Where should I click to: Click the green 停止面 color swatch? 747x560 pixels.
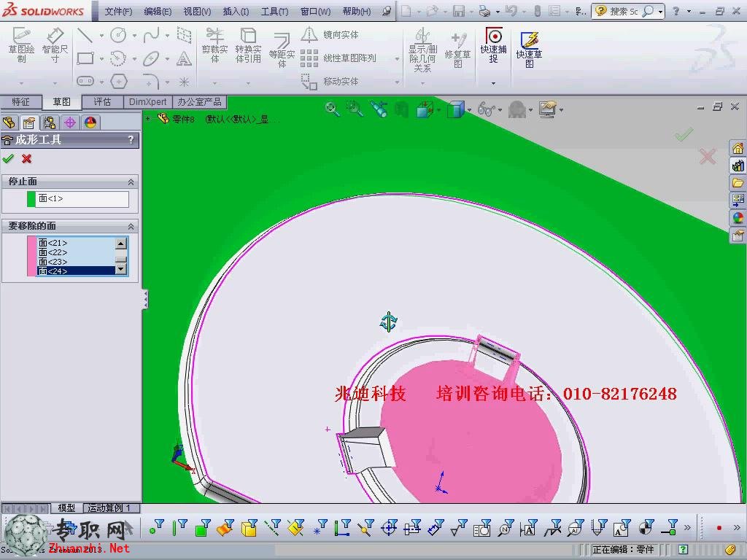click(x=31, y=198)
